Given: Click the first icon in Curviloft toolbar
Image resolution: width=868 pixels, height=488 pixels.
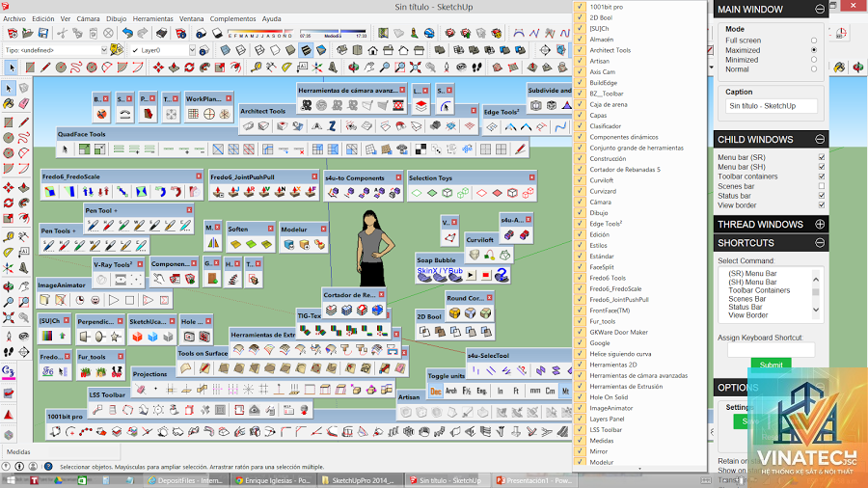Looking at the screenshot, I should [475, 255].
